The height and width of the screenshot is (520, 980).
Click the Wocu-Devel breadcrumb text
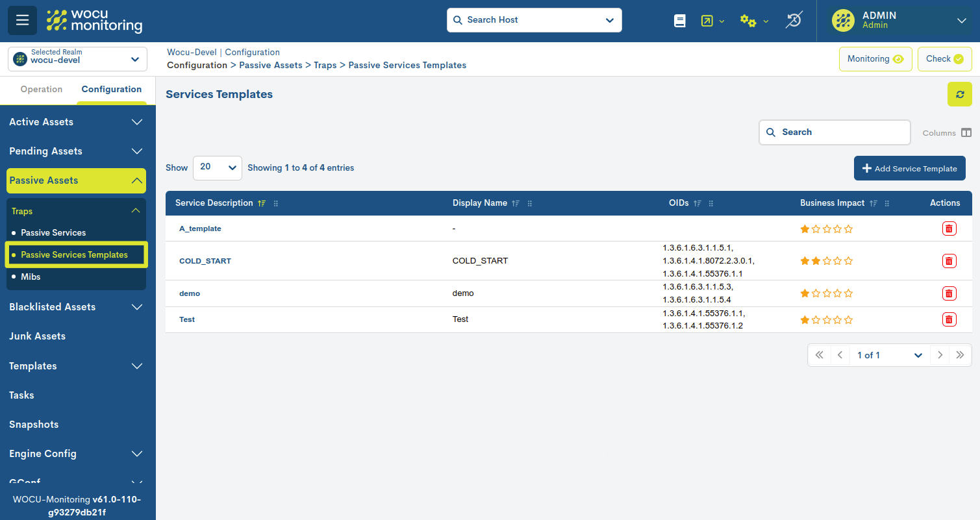193,53
